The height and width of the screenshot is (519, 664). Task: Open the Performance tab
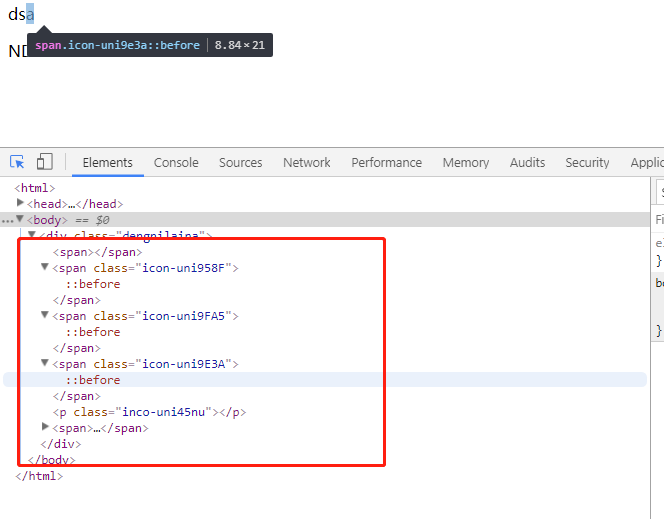click(387, 163)
